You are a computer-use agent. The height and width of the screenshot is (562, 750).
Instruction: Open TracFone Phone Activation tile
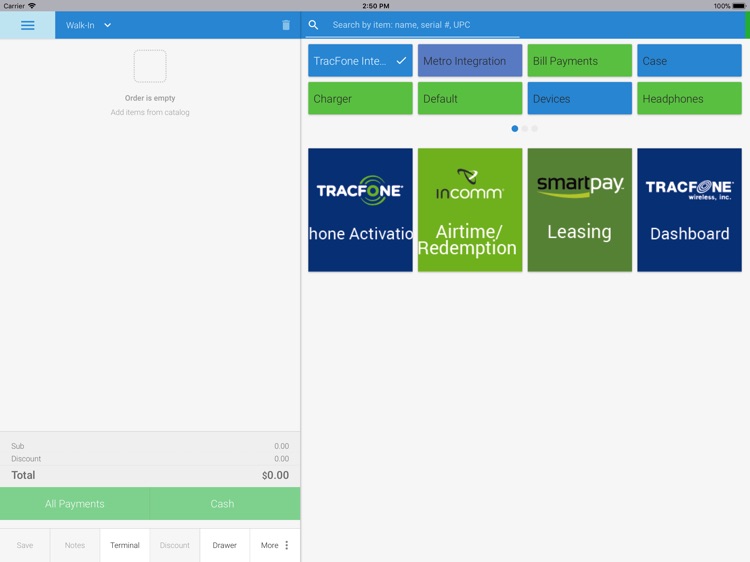[x=360, y=210]
